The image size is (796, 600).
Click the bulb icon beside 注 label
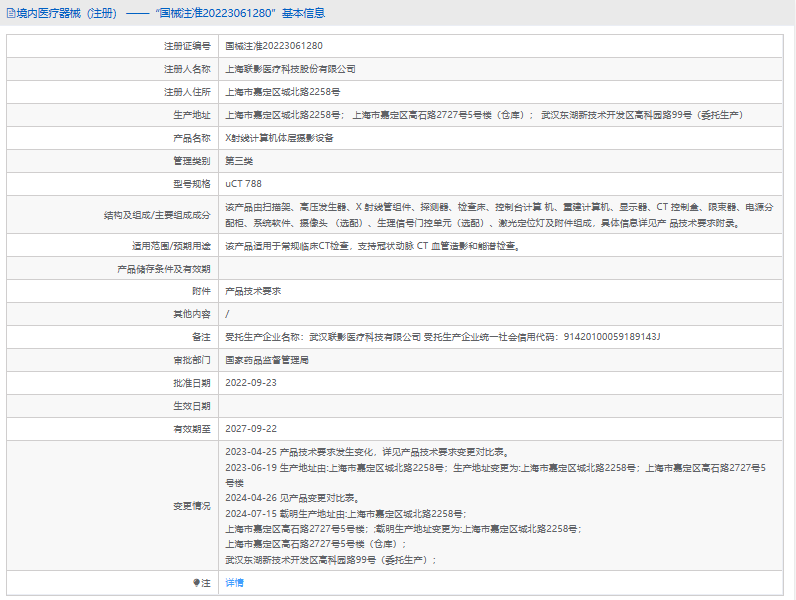(x=197, y=582)
